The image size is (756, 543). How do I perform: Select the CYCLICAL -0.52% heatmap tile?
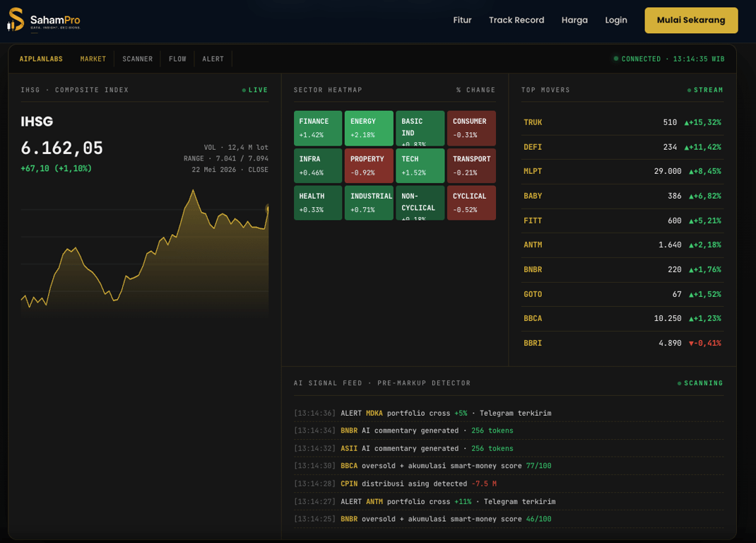click(471, 203)
